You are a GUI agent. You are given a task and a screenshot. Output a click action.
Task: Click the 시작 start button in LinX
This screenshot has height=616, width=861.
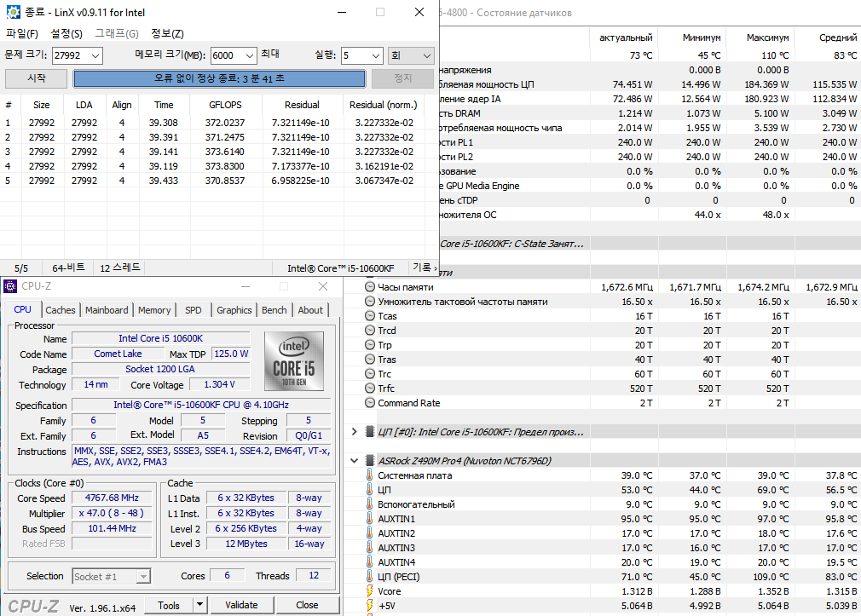click(37, 78)
